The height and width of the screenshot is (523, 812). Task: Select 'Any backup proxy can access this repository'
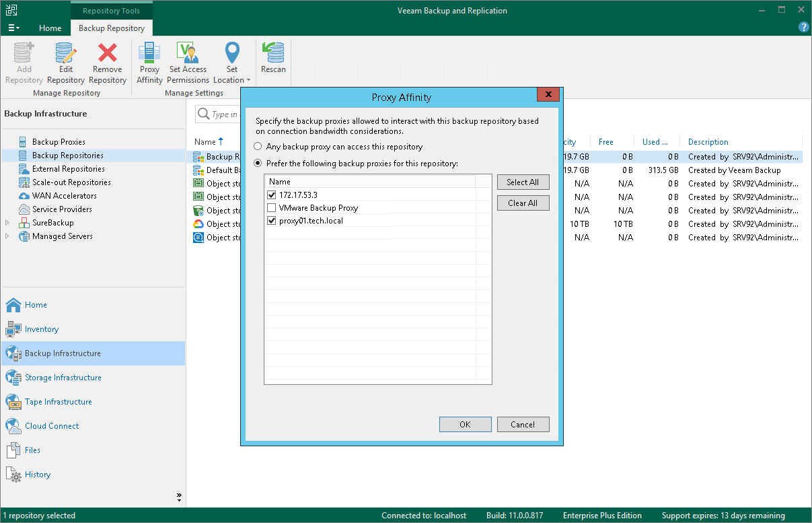[x=258, y=147]
